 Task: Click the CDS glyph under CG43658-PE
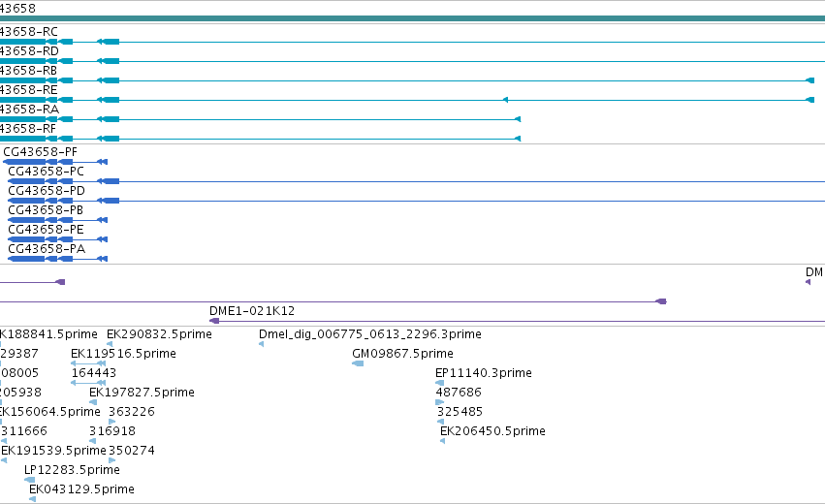tap(58, 239)
